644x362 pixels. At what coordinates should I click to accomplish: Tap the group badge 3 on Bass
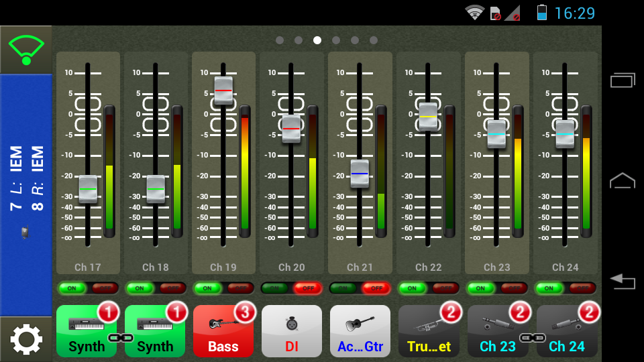point(246,313)
